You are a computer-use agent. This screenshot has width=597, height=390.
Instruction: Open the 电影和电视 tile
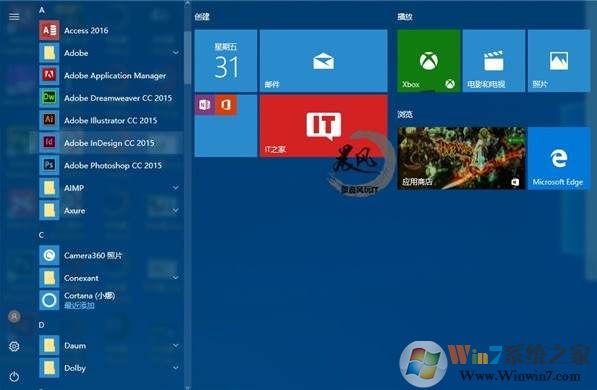pyautogui.click(x=493, y=61)
